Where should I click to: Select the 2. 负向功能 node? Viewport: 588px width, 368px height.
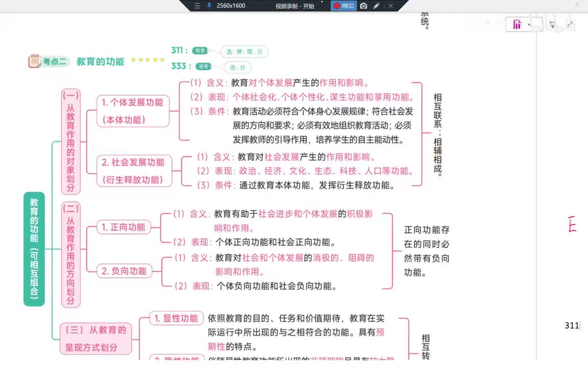point(125,271)
